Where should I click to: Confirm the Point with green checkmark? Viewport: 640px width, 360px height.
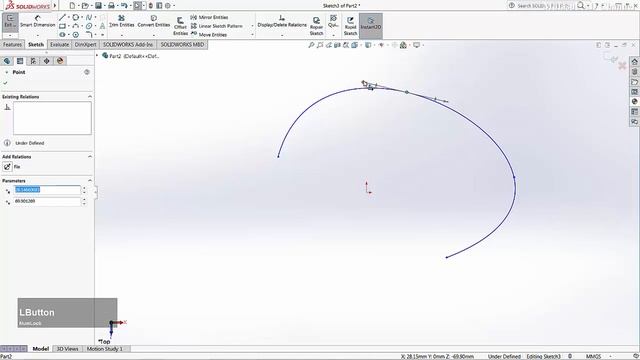point(5,83)
